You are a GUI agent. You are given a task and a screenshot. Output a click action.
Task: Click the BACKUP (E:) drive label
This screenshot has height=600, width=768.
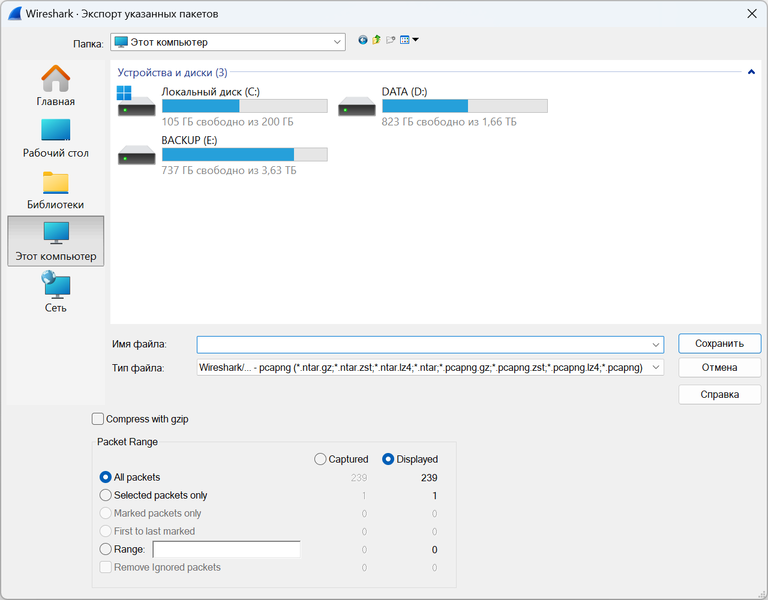(x=189, y=140)
